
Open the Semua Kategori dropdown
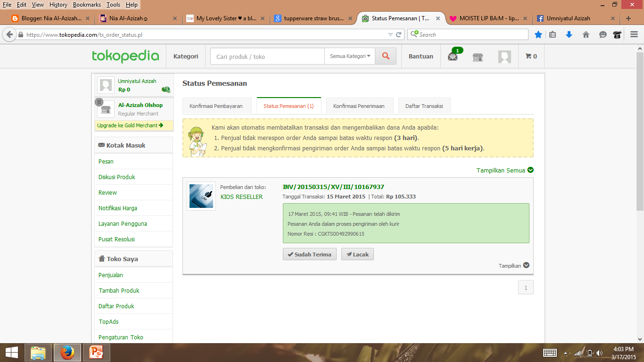350,56
